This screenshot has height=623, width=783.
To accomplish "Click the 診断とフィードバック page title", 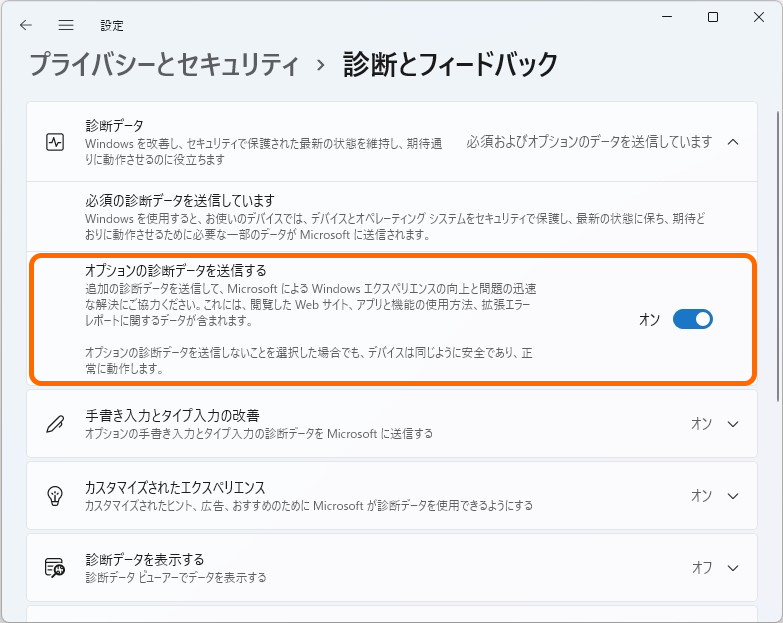I will pyautogui.click(x=450, y=65).
